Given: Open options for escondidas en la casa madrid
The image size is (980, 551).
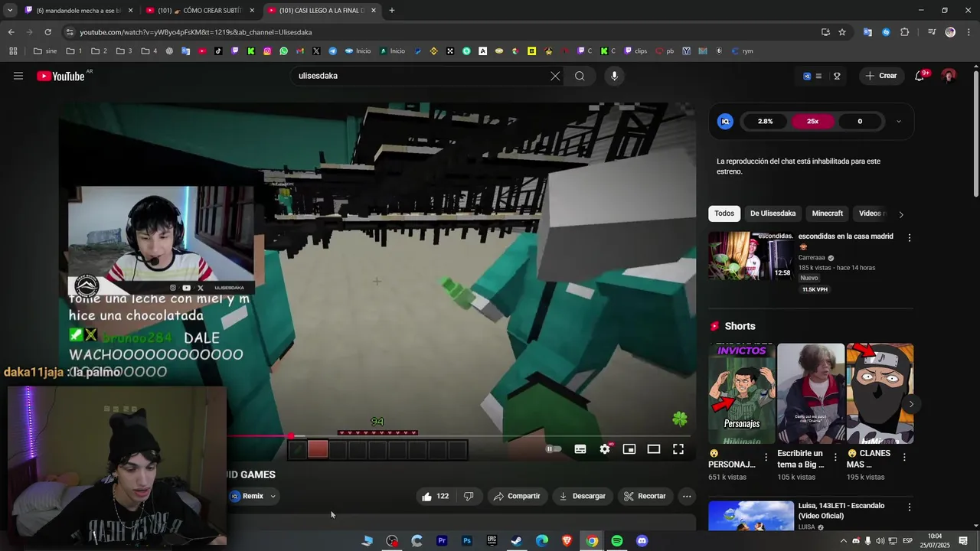Looking at the screenshot, I should tap(910, 238).
